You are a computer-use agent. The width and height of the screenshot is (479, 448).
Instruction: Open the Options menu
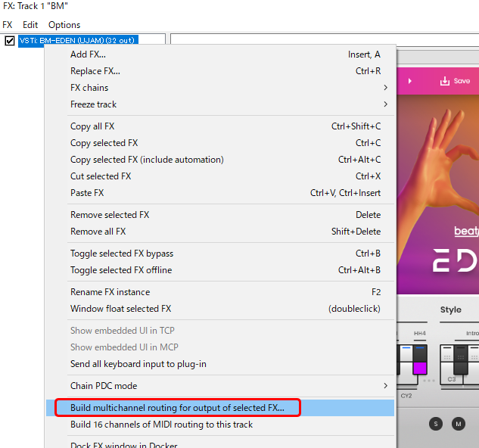point(64,25)
